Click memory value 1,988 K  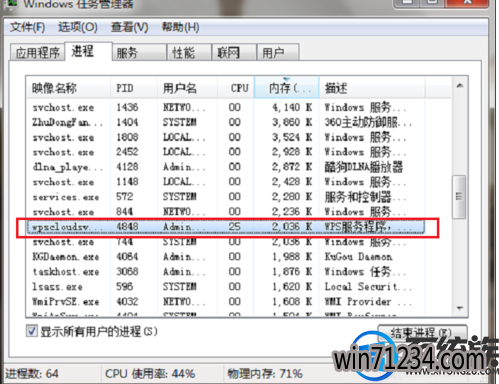(292, 257)
